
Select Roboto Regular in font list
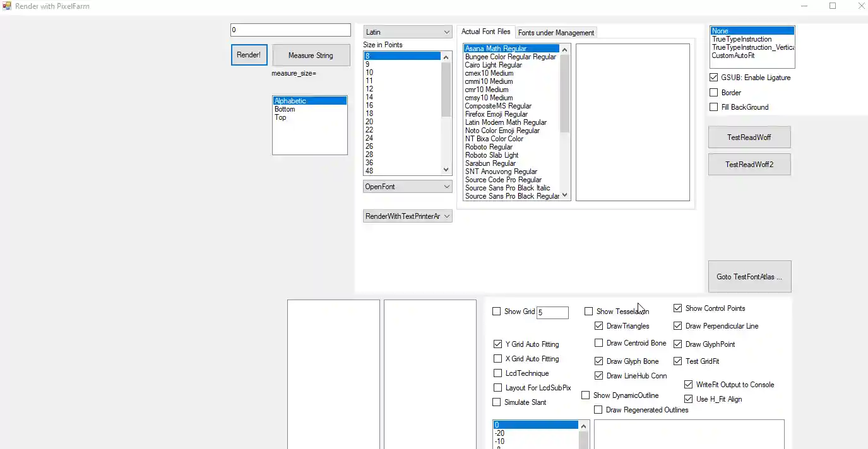pos(489,147)
